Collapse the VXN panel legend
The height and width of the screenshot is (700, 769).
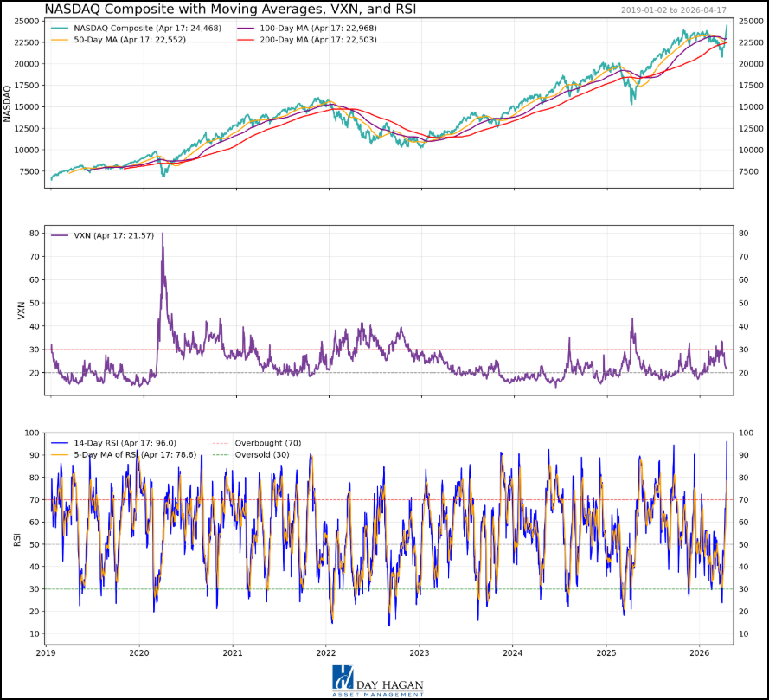pos(104,234)
